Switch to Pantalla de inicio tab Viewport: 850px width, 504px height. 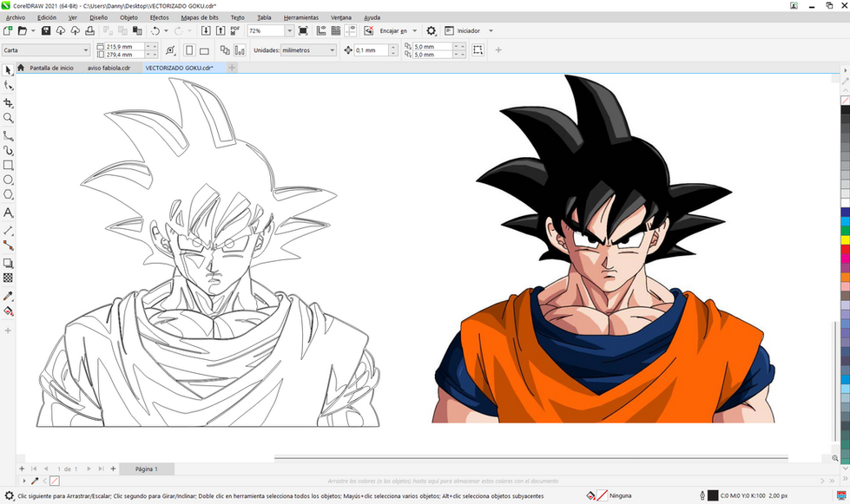51,68
